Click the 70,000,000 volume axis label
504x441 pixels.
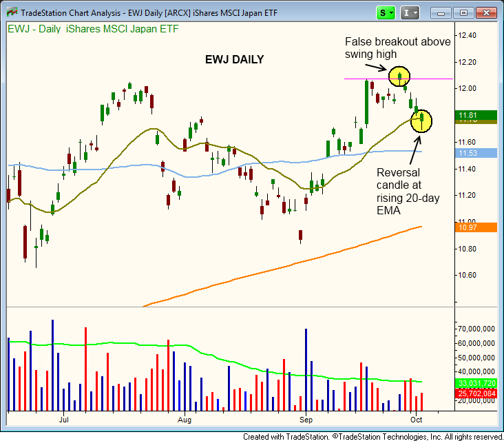[x=476, y=329]
